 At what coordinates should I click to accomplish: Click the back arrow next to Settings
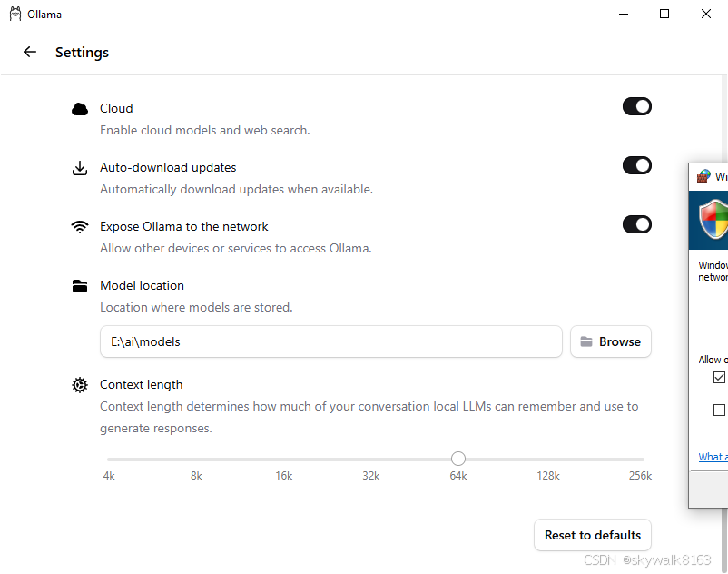[30, 52]
